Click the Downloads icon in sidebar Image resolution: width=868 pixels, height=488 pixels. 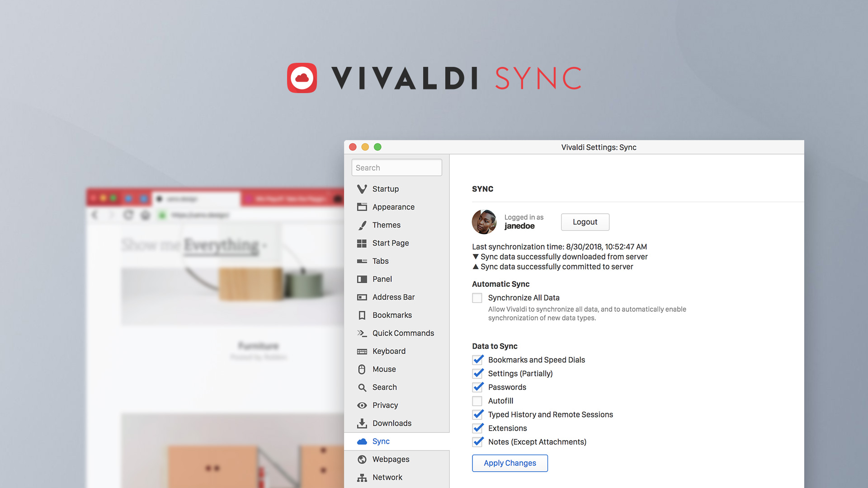(362, 424)
